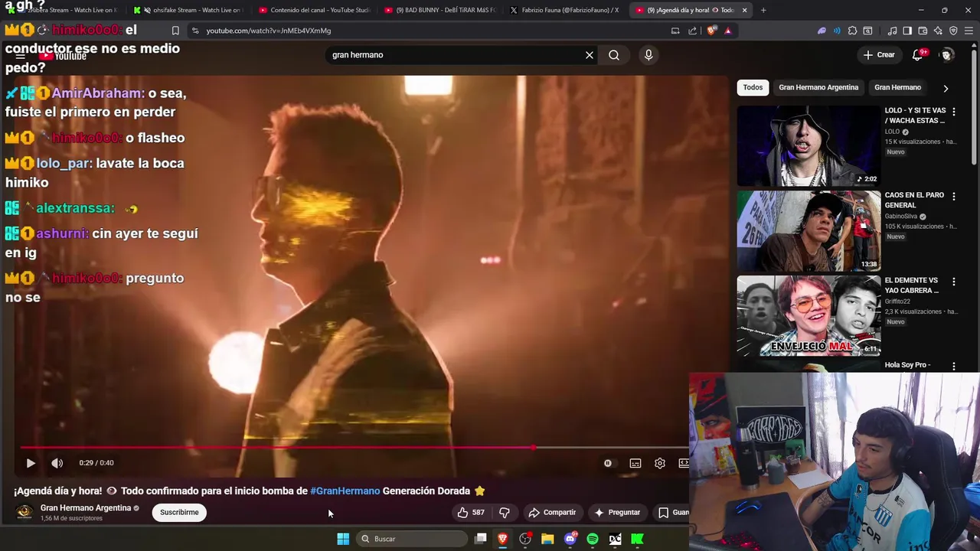Open options menu for EL DEMENTE VS YAO video
Viewport: 980px width, 551px height.
(x=954, y=282)
